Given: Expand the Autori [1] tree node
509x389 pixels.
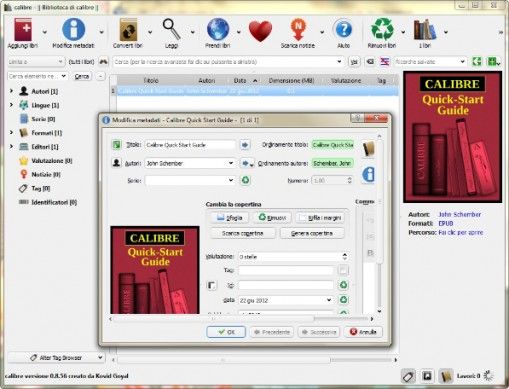Looking at the screenshot, I should coord(12,91).
